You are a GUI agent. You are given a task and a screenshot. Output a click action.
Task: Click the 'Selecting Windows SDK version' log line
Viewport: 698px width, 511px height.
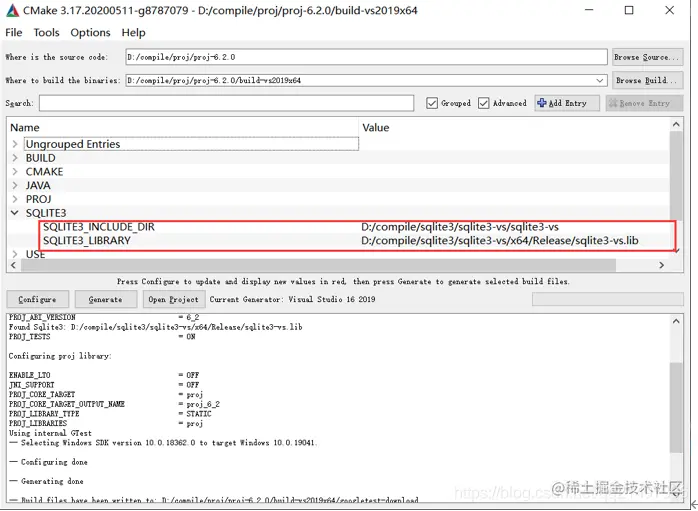click(x=163, y=443)
